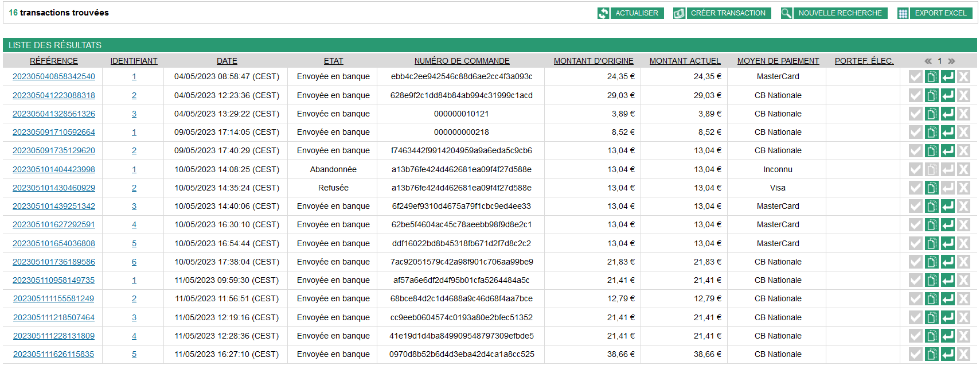Sort by the MOYEN DE PAIEMENT header
Screen dimensions: 980x369
coord(778,61)
